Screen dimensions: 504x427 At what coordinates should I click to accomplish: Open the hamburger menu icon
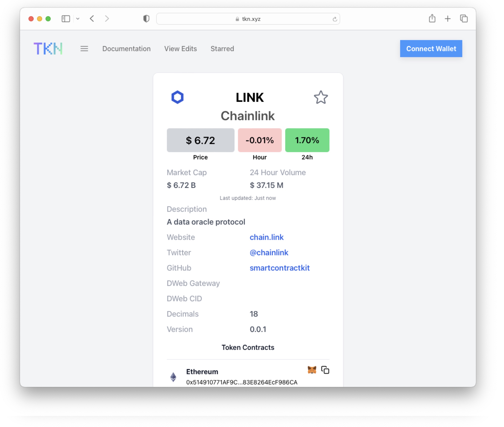pyautogui.click(x=84, y=49)
